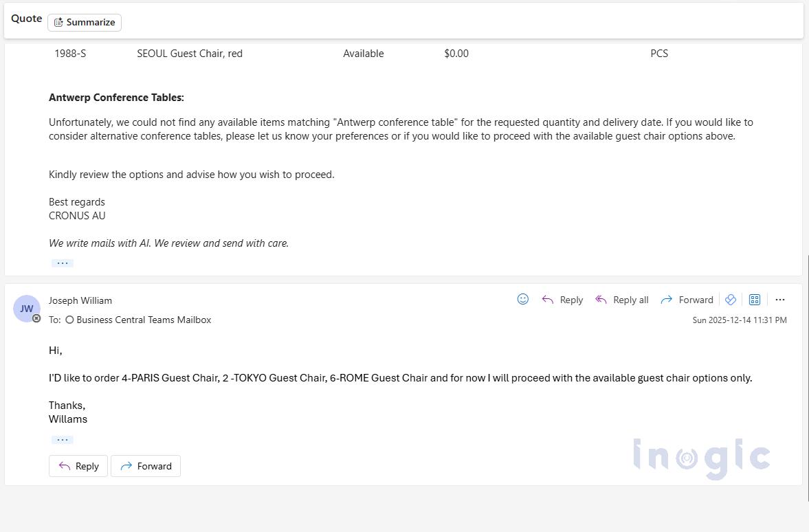The width and height of the screenshot is (809, 532).
Task: Open reactions via the smiley face icon
Action: tap(523, 298)
